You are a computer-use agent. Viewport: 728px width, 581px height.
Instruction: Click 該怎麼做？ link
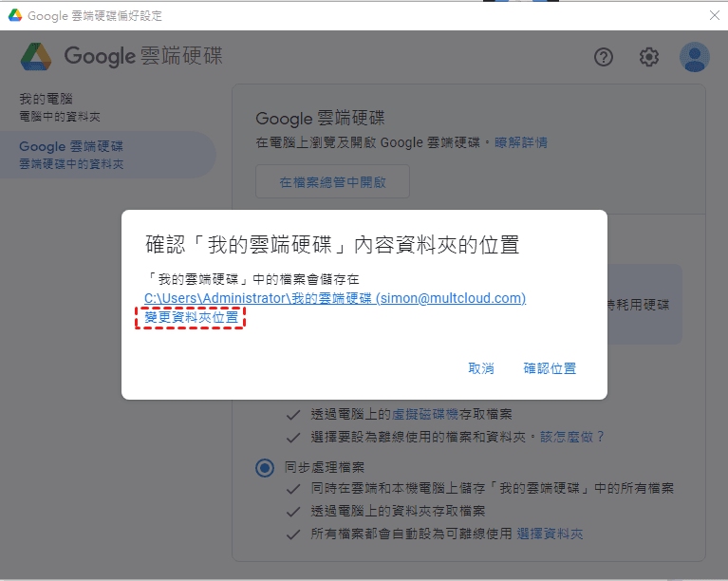click(x=571, y=437)
